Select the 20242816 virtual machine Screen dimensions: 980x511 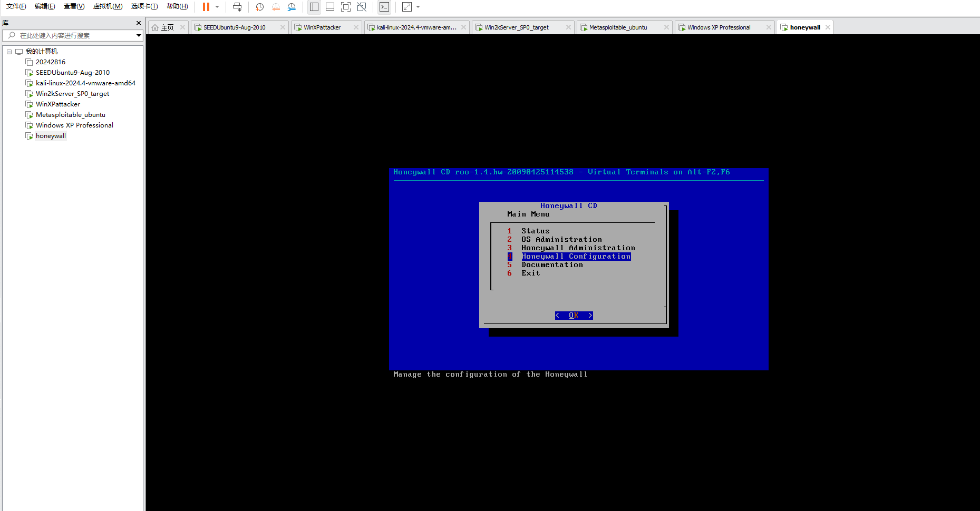(x=51, y=62)
